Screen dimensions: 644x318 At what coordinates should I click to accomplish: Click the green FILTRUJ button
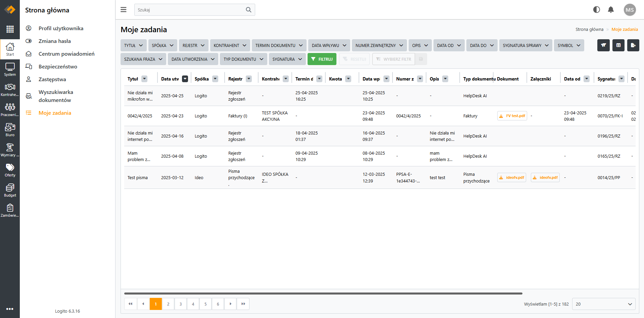tap(322, 59)
